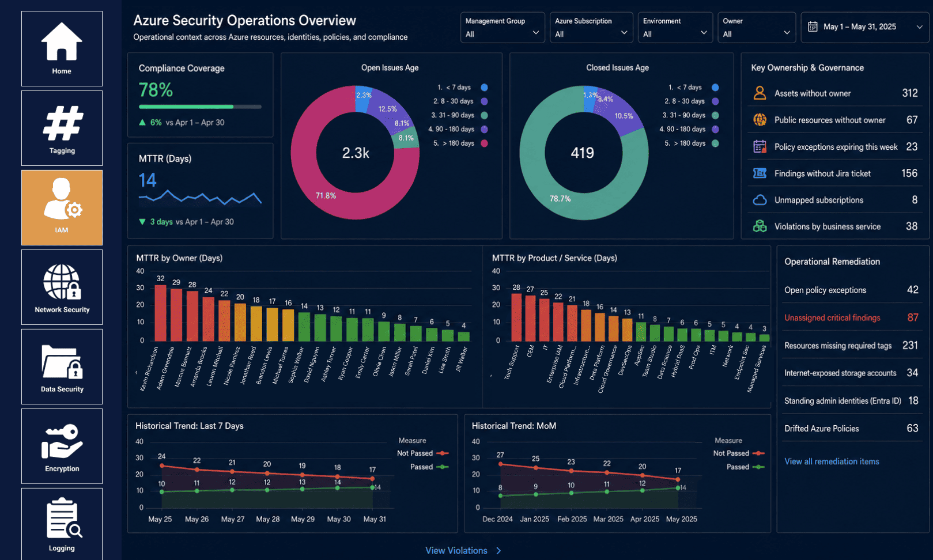Open Standing admin identities (Entra ID) row
The height and width of the screenshot is (560, 933).
coord(851,400)
